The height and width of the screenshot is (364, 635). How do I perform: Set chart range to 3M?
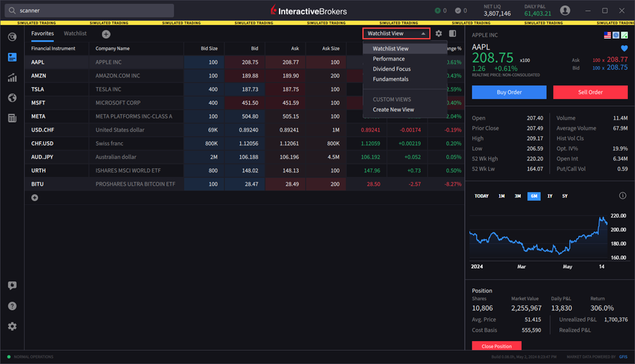(x=517, y=196)
